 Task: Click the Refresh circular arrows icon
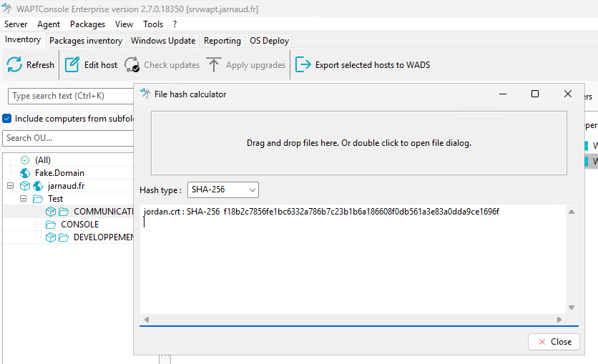pos(14,65)
